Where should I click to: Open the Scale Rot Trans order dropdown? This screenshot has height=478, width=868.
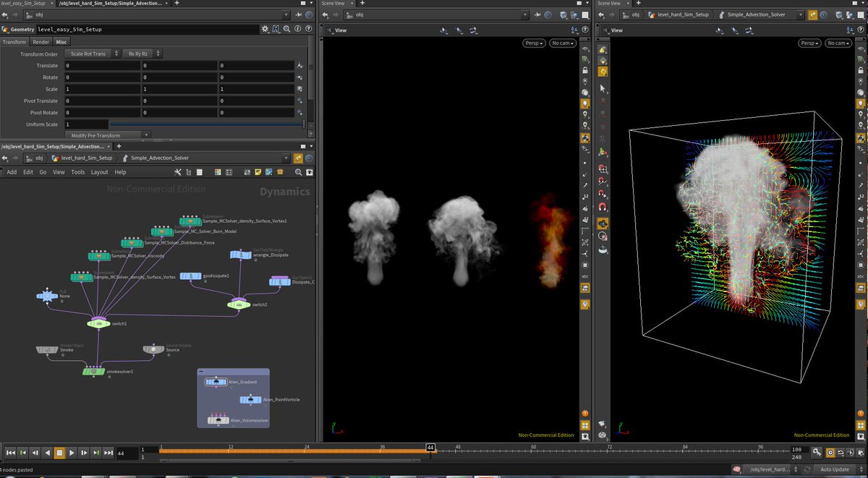click(x=93, y=54)
